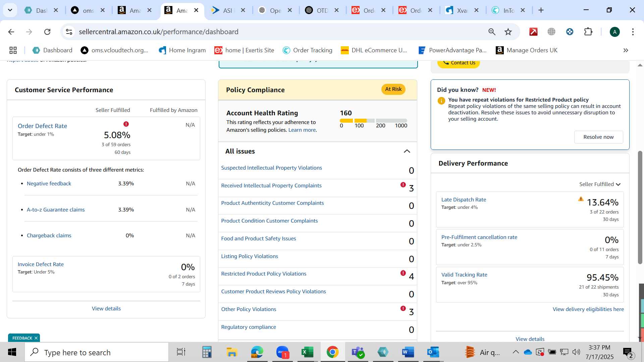Click the alert icon next to Restricted Product Policy Violations
Image resolution: width=644 pixels, height=362 pixels.
click(x=403, y=273)
